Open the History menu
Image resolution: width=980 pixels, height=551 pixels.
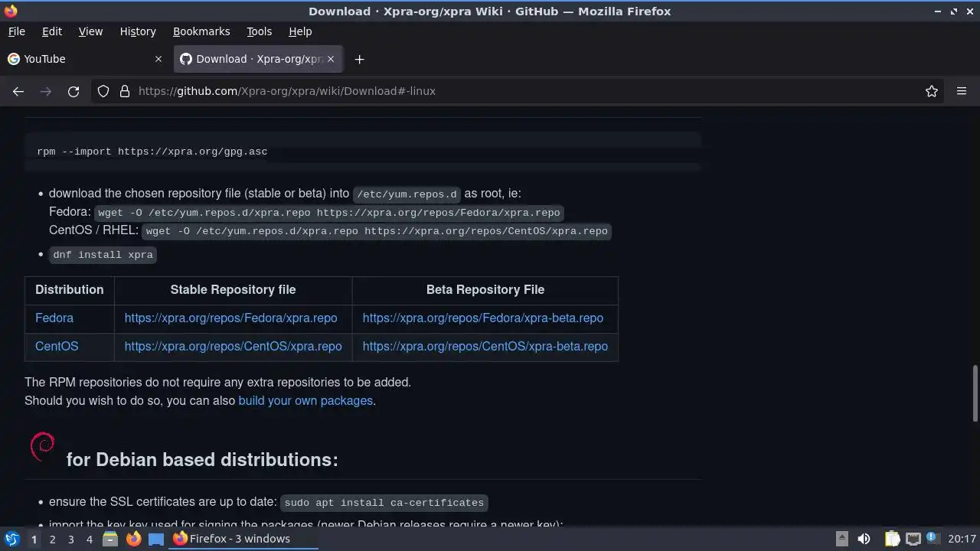138,31
